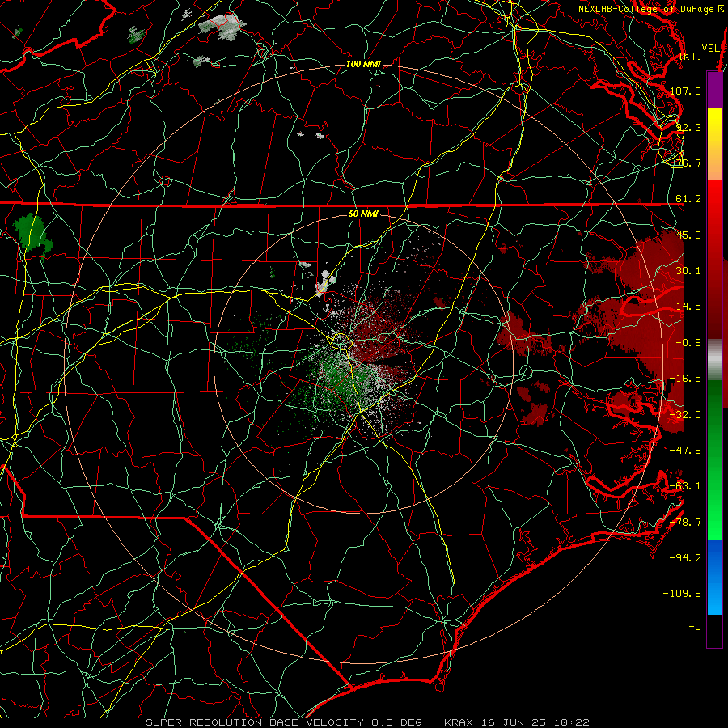
Task: Click the -47.6 velocity scale value
Action: click(685, 451)
